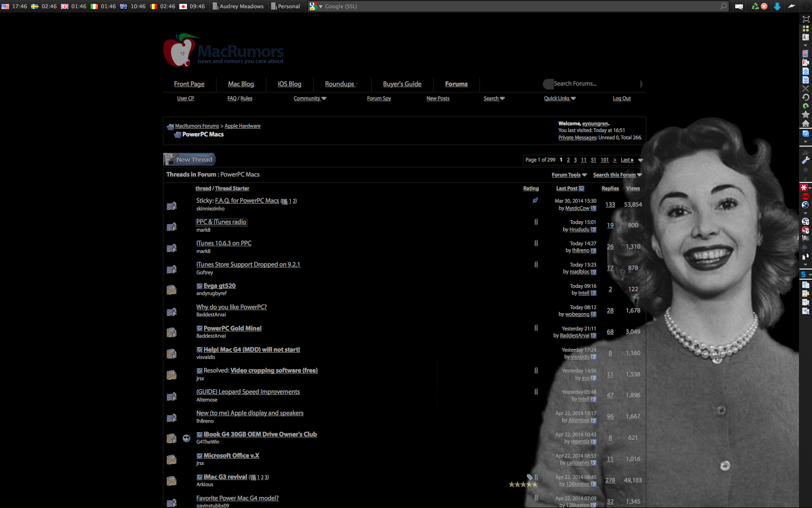Click the fullscreen icon atop the sidebar
812x508 pixels.
tap(806, 19)
